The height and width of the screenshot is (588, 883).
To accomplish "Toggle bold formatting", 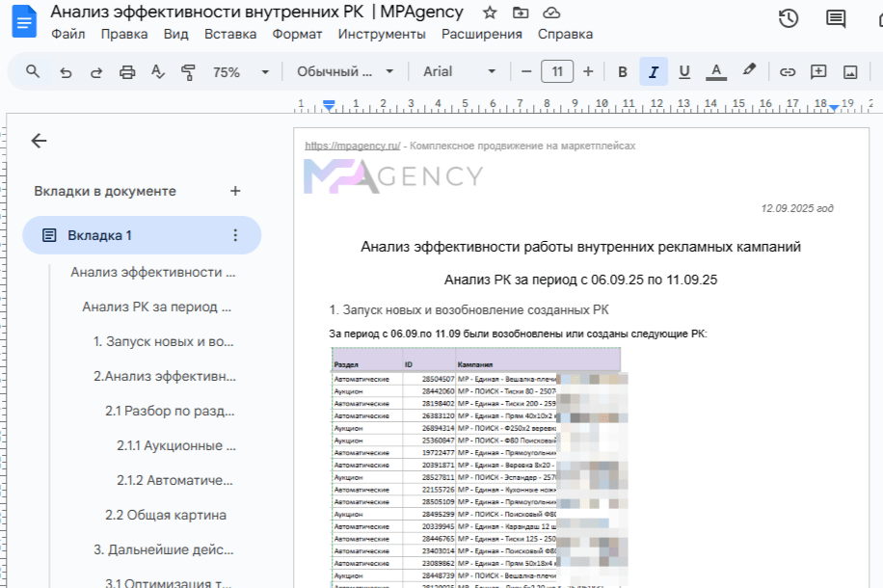I will click(623, 71).
